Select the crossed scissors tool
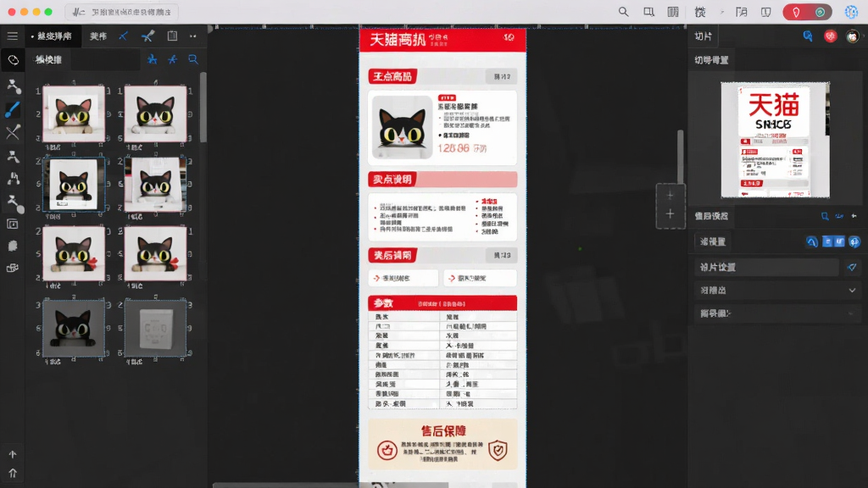 (x=13, y=132)
